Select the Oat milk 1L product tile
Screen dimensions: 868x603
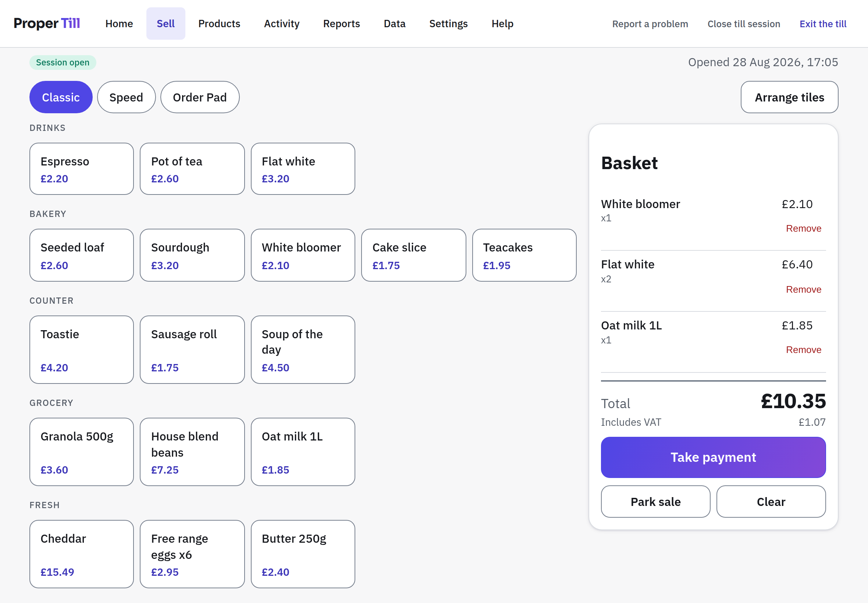point(303,452)
